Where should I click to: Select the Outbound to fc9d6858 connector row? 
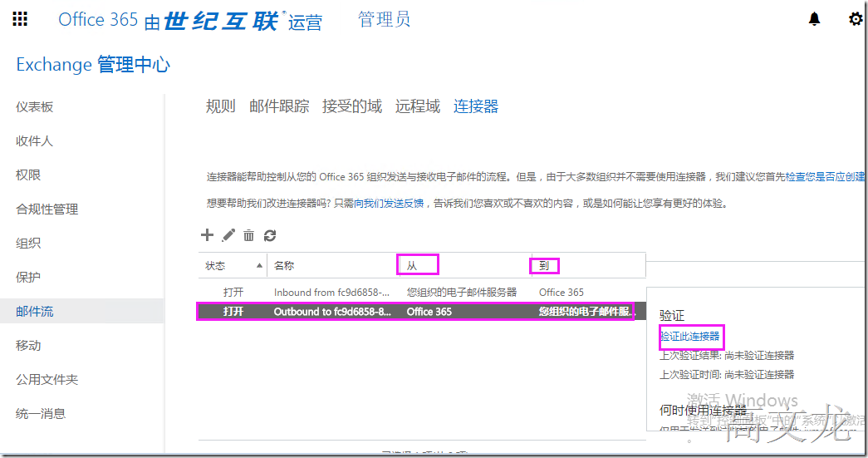point(421,311)
